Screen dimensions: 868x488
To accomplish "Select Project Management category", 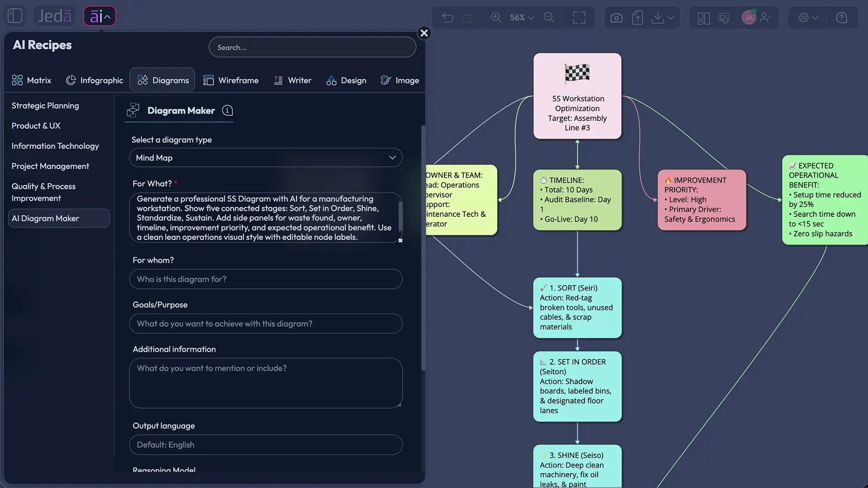I will click(x=50, y=166).
